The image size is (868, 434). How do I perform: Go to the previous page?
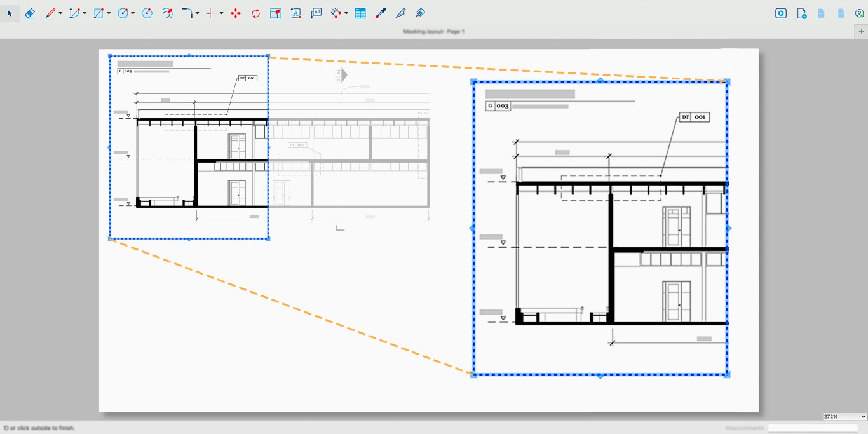(x=821, y=13)
